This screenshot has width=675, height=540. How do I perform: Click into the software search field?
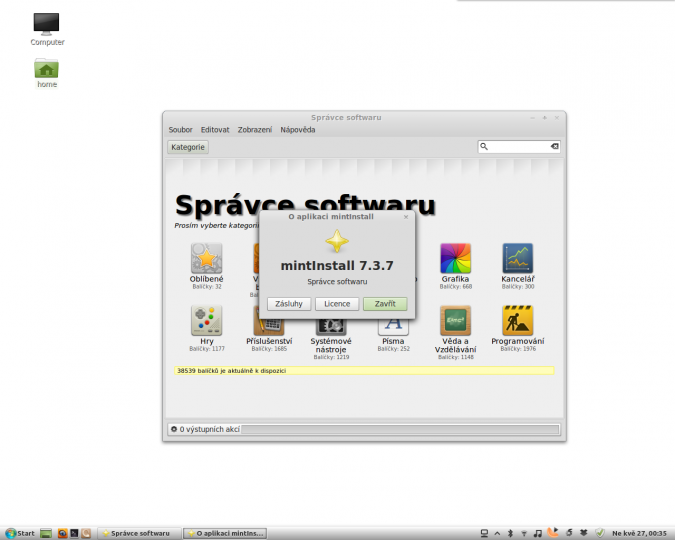519,146
